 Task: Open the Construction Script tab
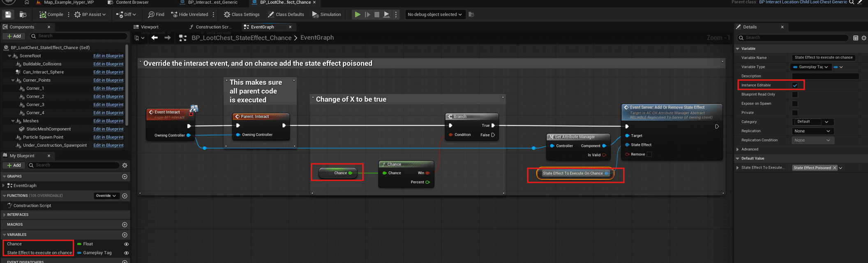[210, 27]
